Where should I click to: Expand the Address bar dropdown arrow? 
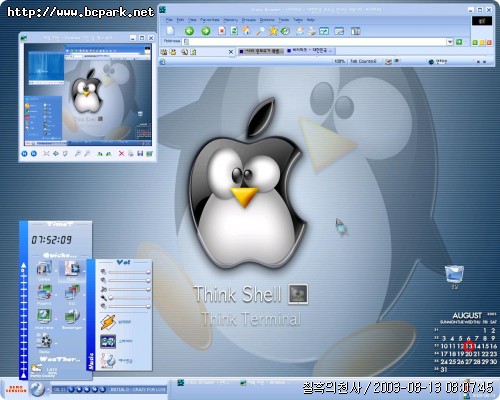[x=450, y=42]
